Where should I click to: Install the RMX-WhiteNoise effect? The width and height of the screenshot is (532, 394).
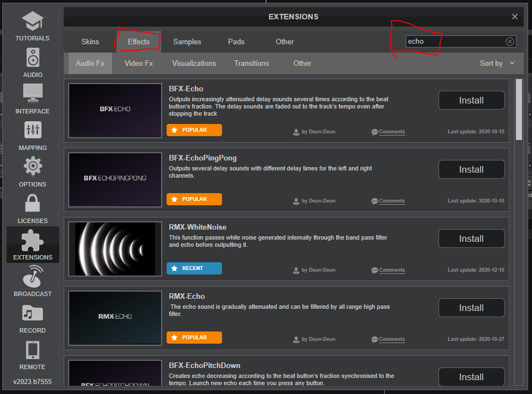[x=471, y=239]
